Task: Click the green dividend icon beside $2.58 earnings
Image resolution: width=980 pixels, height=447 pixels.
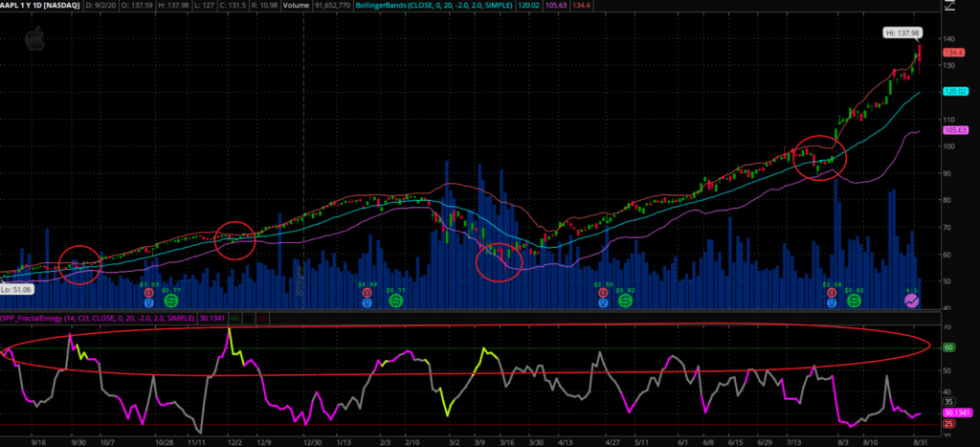Action: point(854,302)
